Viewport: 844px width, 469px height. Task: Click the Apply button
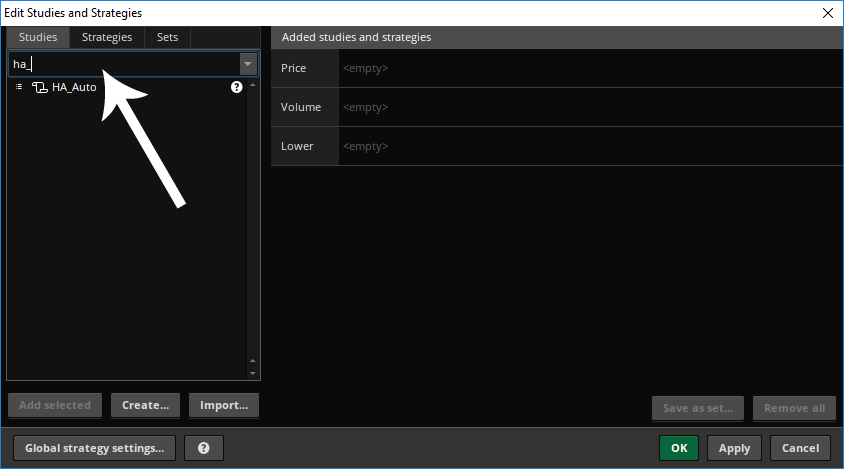(x=734, y=448)
